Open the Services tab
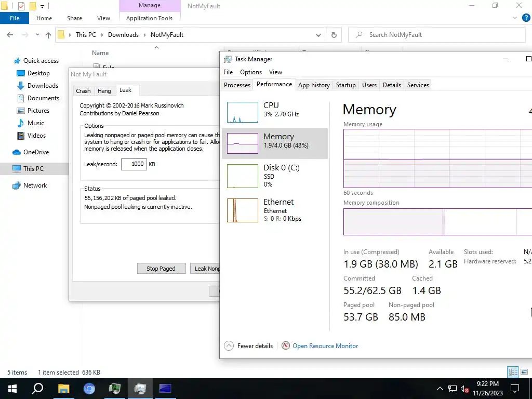Viewport: 532px width, 399px height. [x=418, y=85]
